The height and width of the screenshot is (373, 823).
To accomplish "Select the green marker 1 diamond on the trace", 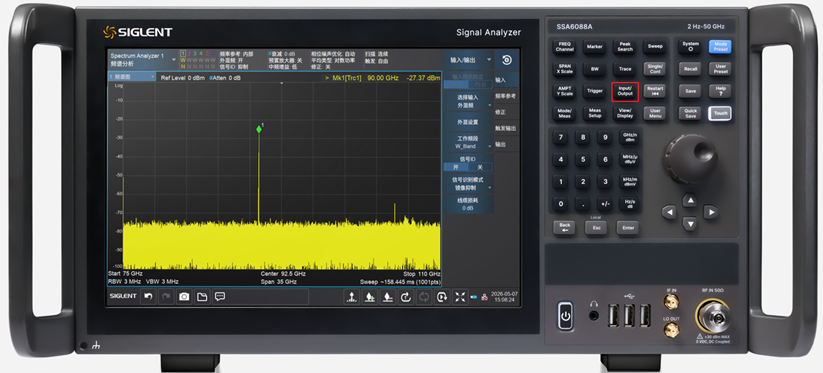I will coord(259,129).
